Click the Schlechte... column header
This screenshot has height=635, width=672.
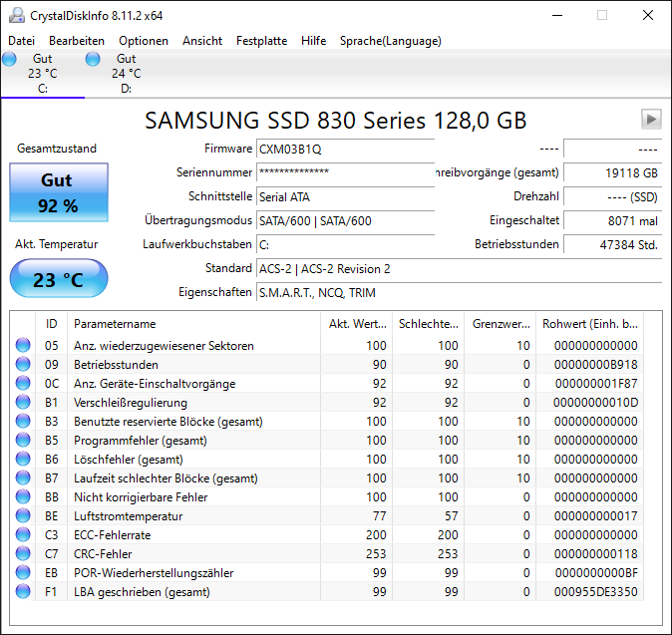429,324
